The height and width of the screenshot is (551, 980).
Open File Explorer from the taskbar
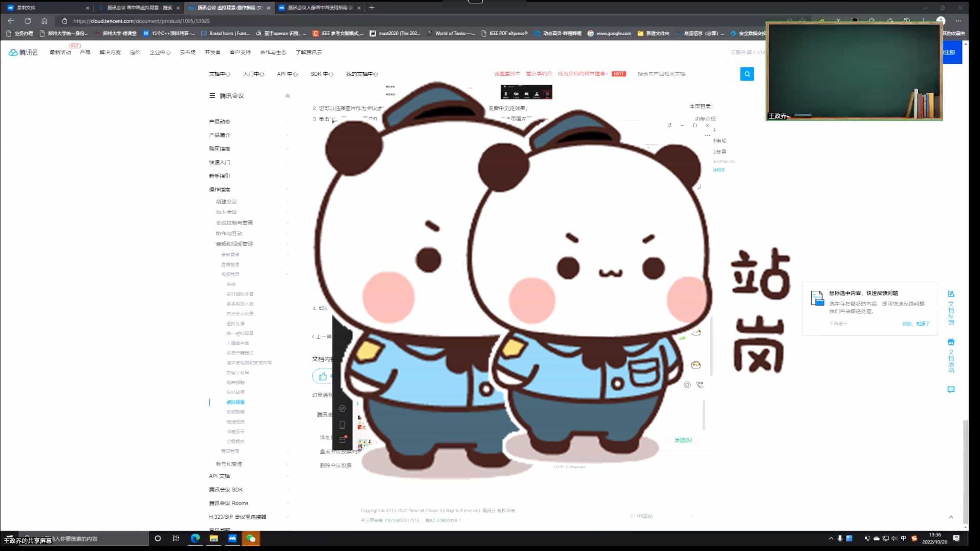pyautogui.click(x=214, y=538)
